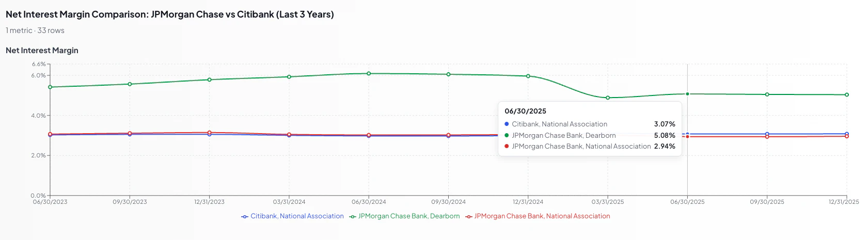The width and height of the screenshot is (868, 240).
Task: Select the green data point at 09/30/2023
Action: click(130, 84)
